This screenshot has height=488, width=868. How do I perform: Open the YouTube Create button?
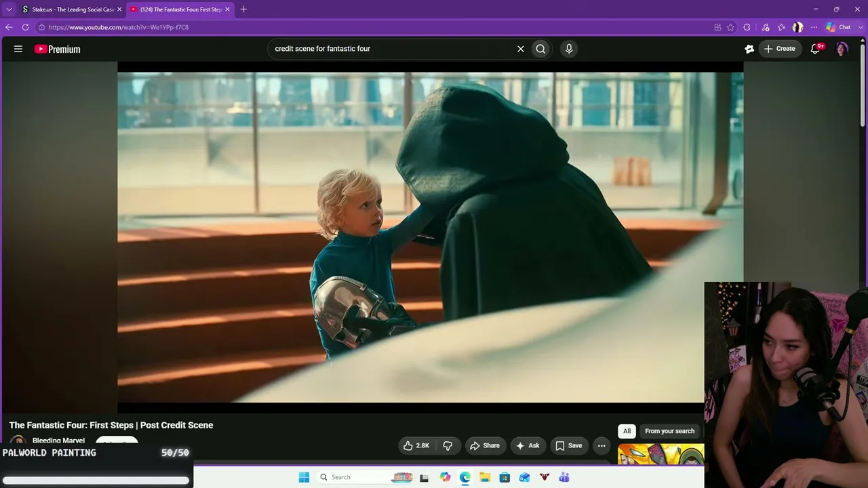780,49
